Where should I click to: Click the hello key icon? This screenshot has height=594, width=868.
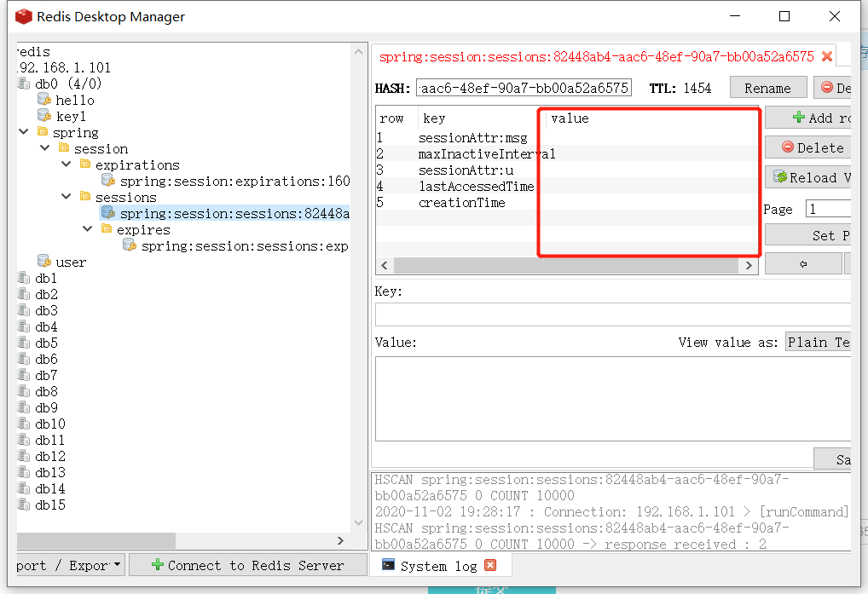click(44, 100)
